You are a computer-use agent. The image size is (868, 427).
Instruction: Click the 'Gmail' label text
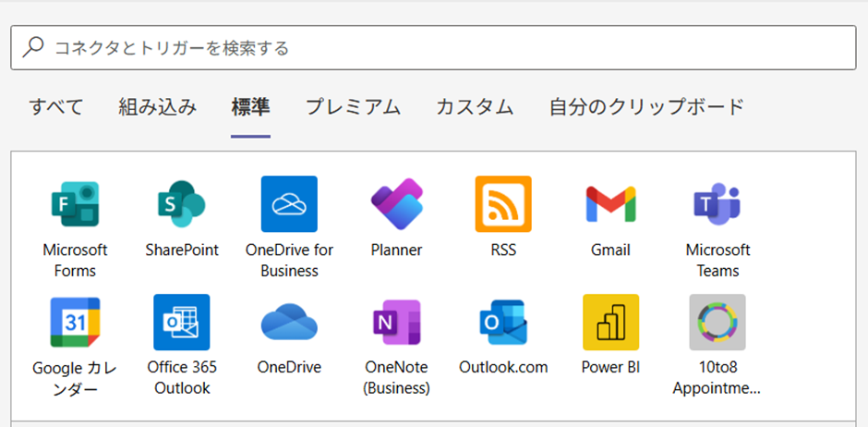point(610,250)
